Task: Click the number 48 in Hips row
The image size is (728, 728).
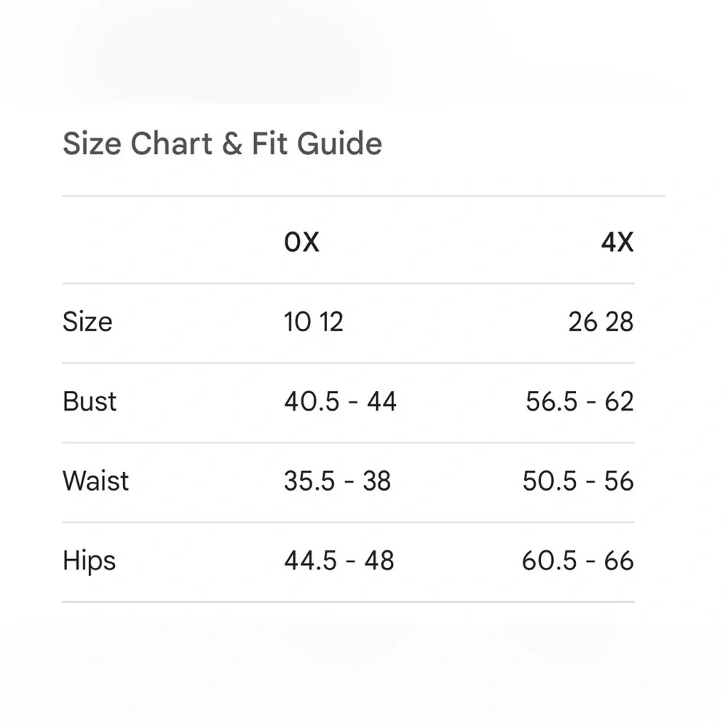Action: (x=379, y=561)
